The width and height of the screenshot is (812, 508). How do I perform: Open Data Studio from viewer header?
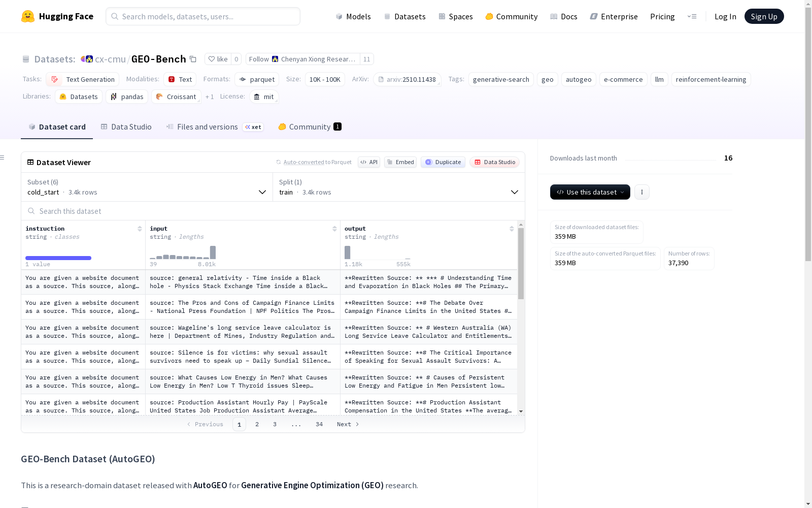[495, 162]
